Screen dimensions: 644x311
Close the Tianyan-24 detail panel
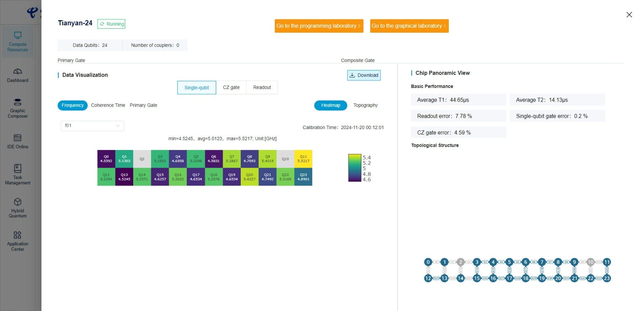click(629, 15)
